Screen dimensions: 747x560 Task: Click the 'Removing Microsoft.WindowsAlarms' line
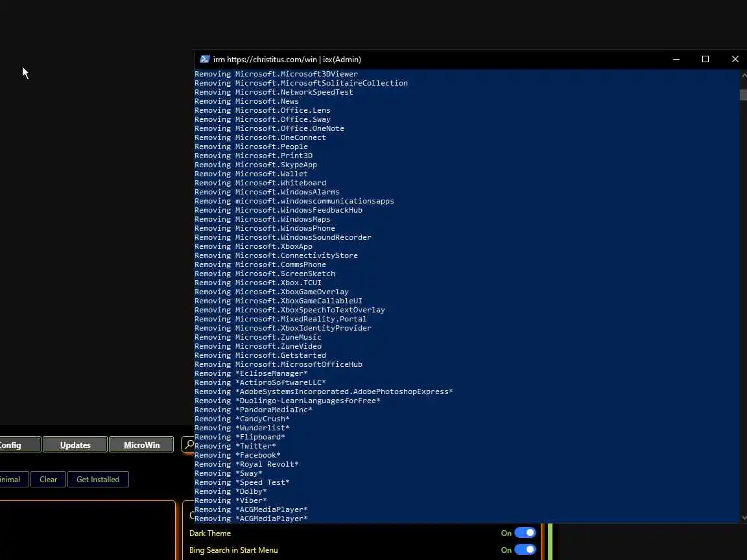(267, 191)
